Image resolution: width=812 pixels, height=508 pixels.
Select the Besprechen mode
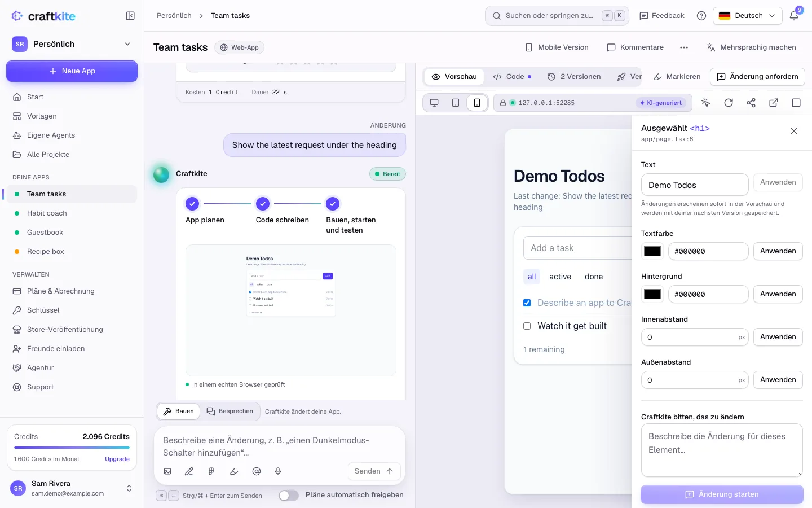pos(230,411)
